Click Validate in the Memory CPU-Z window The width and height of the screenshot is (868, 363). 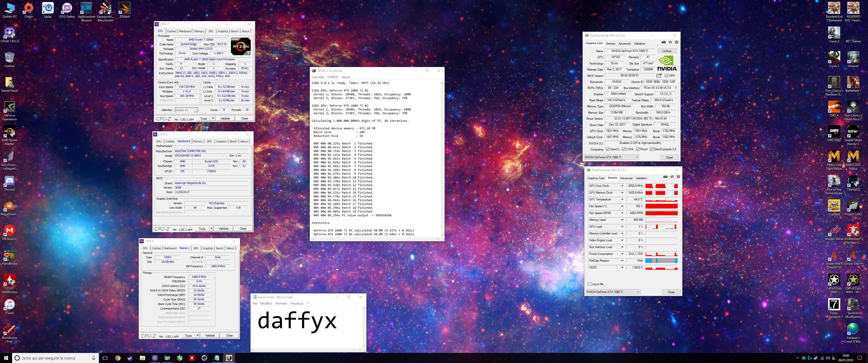(x=210, y=336)
